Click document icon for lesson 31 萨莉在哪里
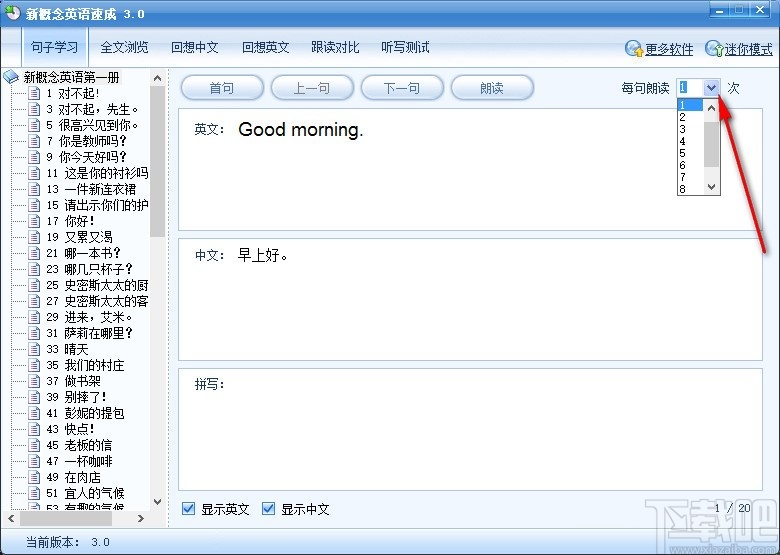This screenshot has width=780, height=555. point(34,333)
